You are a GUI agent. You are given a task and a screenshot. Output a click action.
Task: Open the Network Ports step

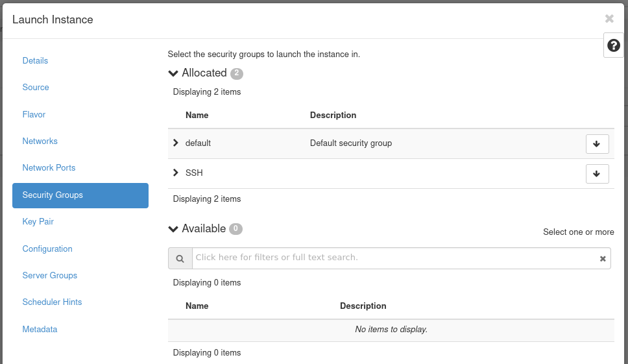[x=49, y=167]
